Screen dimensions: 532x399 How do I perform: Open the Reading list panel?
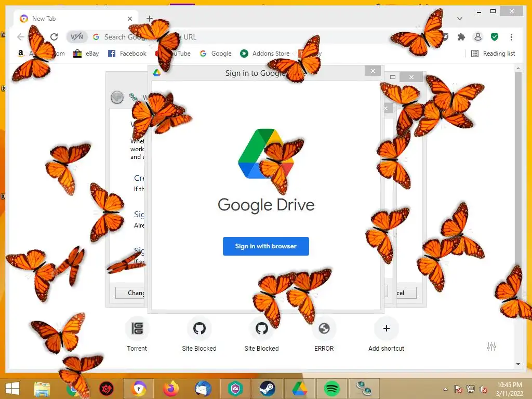tap(494, 54)
